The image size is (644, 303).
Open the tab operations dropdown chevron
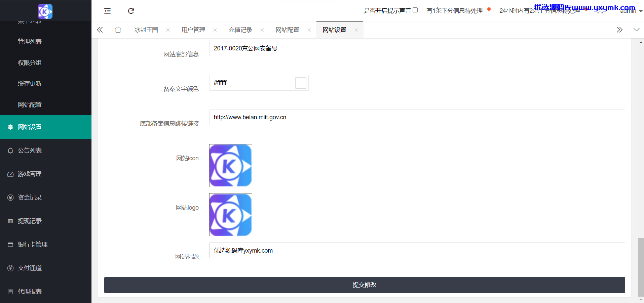pos(636,30)
